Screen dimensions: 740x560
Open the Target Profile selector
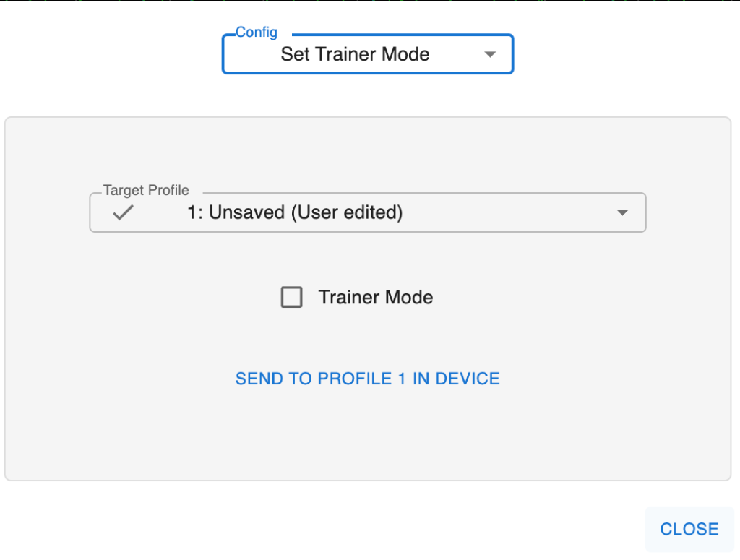pyautogui.click(x=367, y=212)
